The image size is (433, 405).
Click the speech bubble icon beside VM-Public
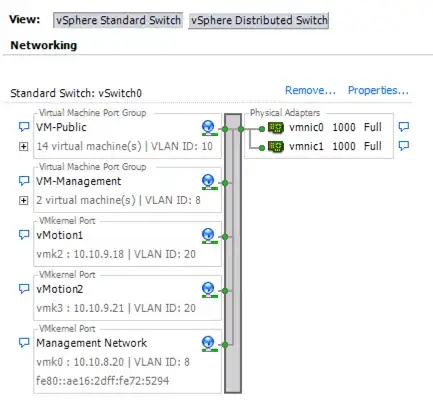[x=24, y=127]
